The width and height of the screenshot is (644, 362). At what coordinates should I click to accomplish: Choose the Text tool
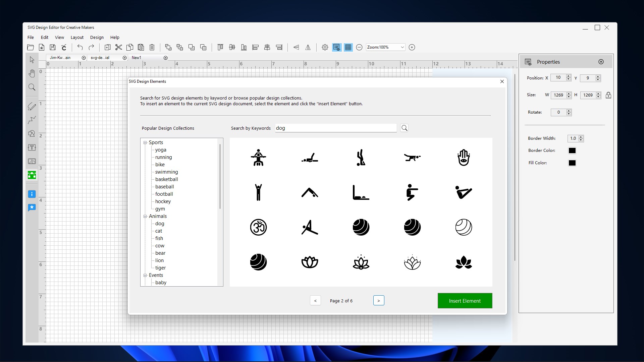click(32, 147)
